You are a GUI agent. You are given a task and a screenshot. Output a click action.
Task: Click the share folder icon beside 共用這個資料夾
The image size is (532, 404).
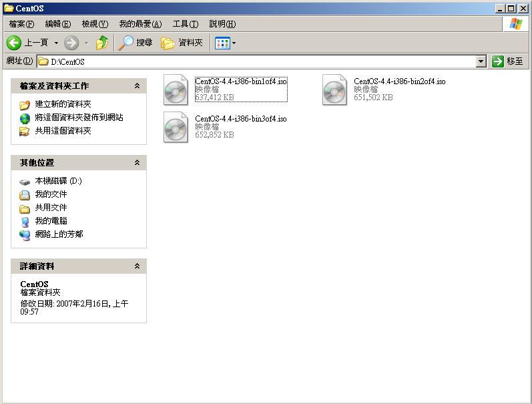click(25, 132)
